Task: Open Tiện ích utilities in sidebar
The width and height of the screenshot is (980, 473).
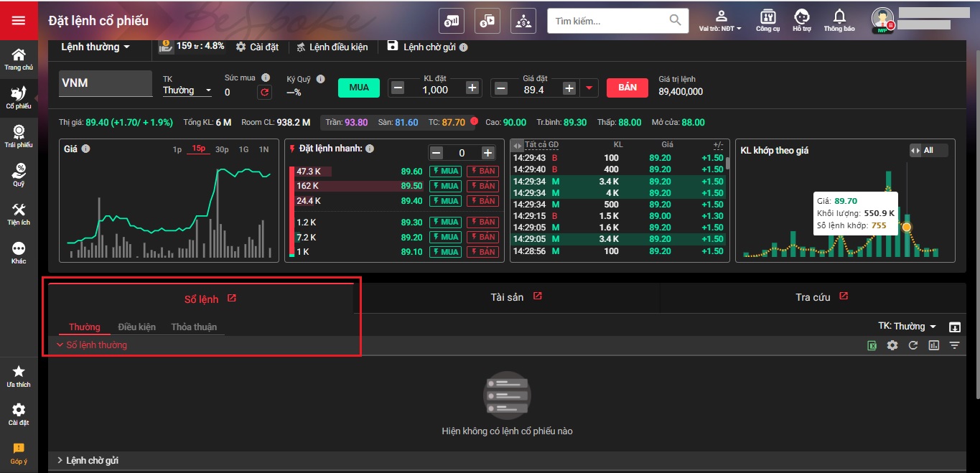Action: 19,213
